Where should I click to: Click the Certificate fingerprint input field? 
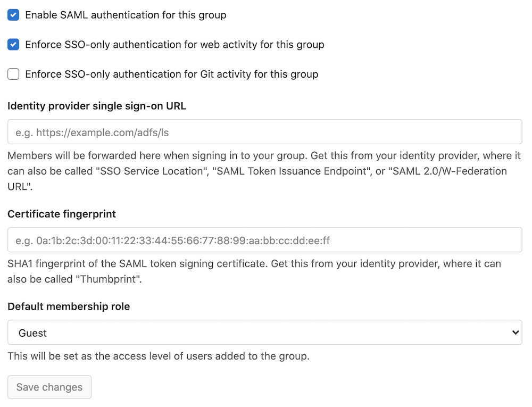pyautogui.click(x=264, y=239)
